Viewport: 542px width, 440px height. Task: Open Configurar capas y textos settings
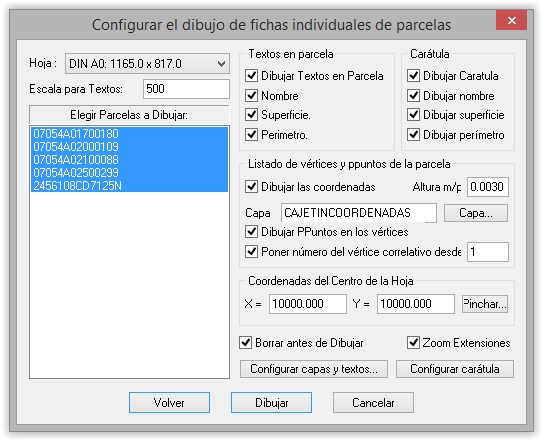(314, 369)
